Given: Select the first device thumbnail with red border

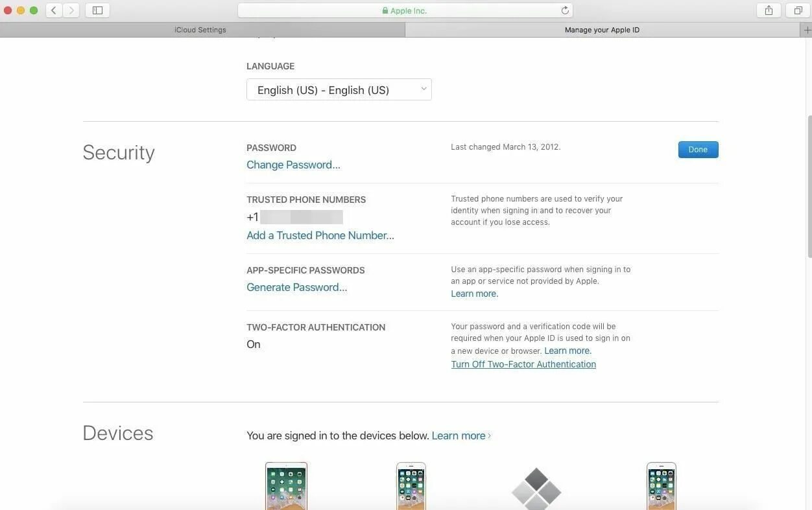Looking at the screenshot, I should point(286,486).
